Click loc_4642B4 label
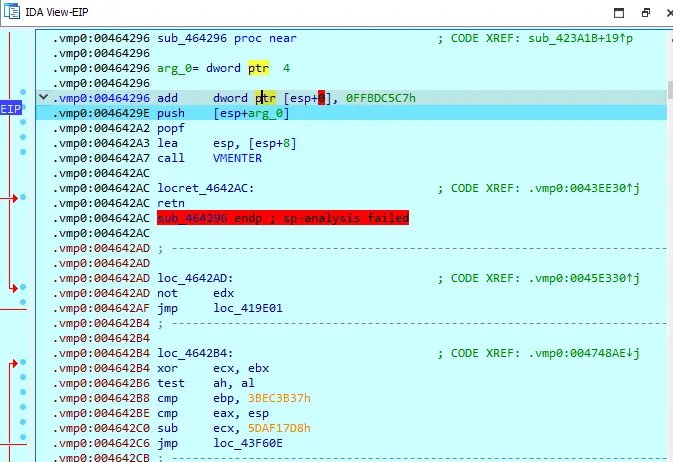The image size is (673, 462). (x=195, y=353)
